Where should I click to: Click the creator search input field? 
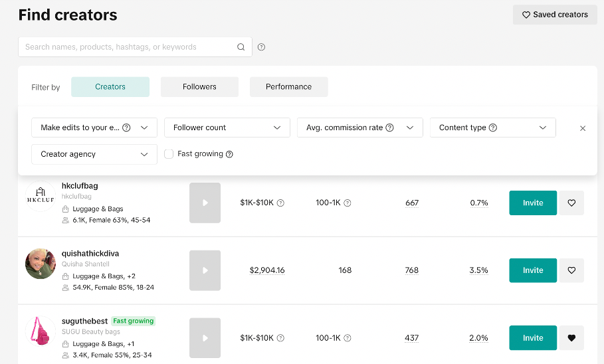(130, 47)
